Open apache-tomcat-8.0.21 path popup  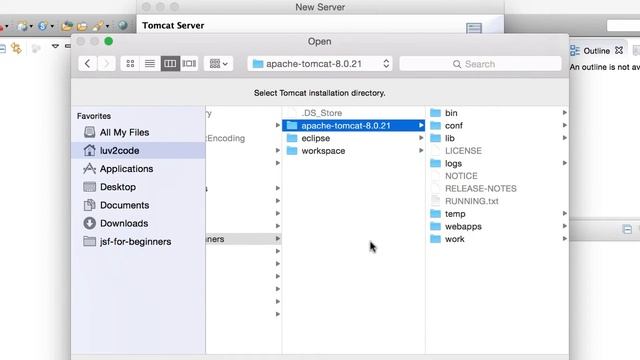pos(320,64)
